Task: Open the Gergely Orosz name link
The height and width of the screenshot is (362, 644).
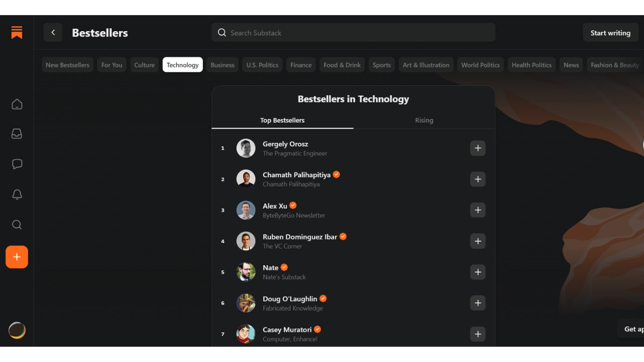Action: click(285, 144)
